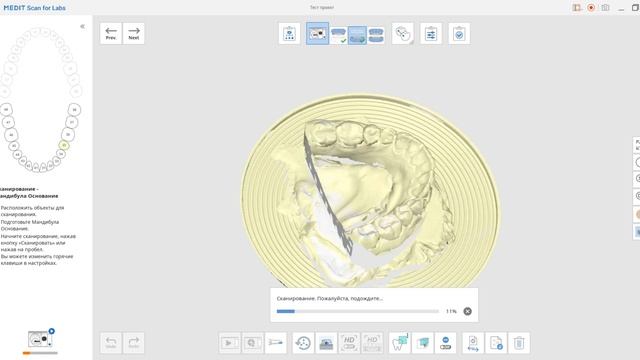Enable the second greyed HD scan mode
640x360 pixels.
pyautogui.click(x=372, y=343)
